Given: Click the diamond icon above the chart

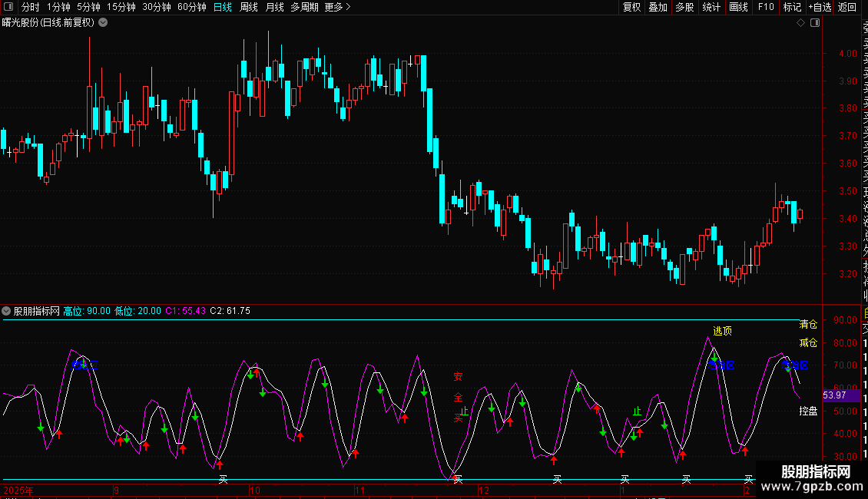Looking at the screenshot, I should click(x=800, y=23).
